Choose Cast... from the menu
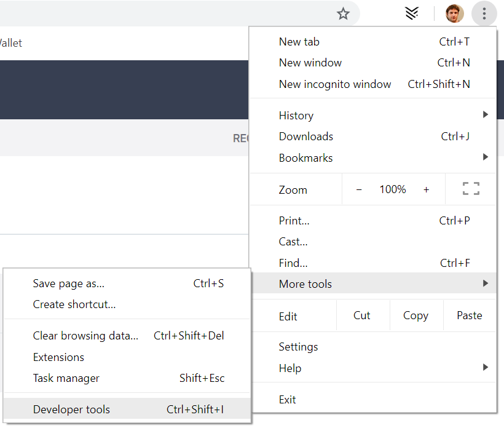The width and height of the screenshot is (504, 428). tap(374, 242)
